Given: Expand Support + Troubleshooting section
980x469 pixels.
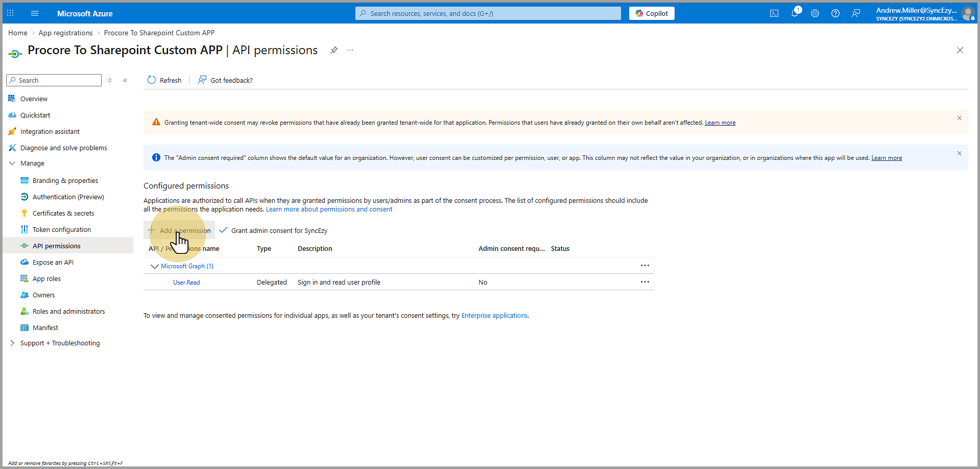Looking at the screenshot, I should point(13,343).
